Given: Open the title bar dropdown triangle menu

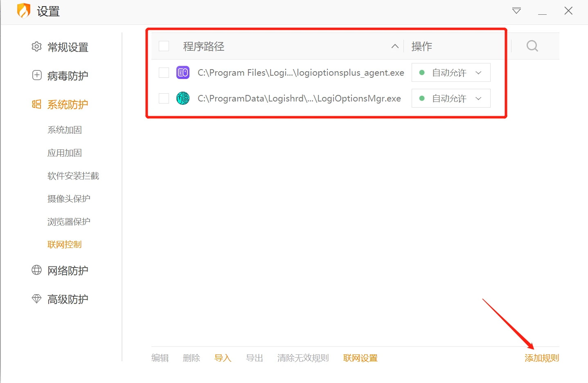Looking at the screenshot, I should tap(516, 11).
